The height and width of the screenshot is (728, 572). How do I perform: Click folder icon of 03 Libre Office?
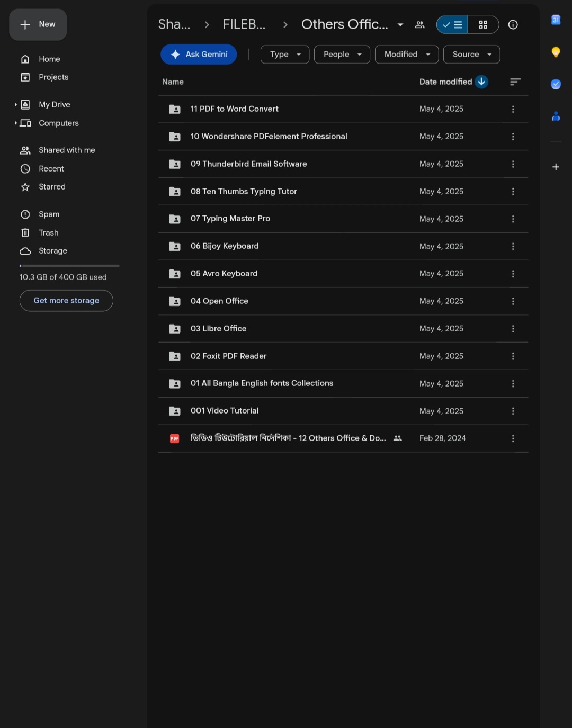pyautogui.click(x=174, y=329)
